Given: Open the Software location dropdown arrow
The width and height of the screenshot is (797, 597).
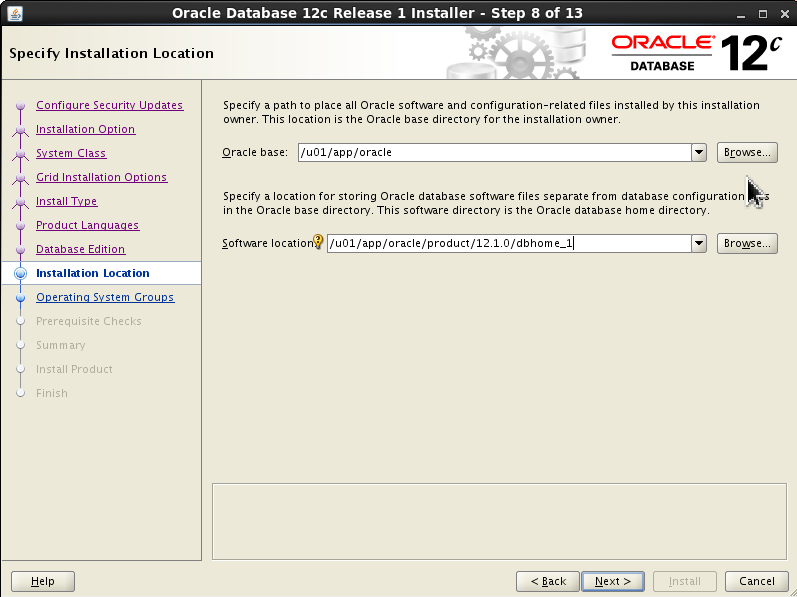Looking at the screenshot, I should (x=699, y=243).
